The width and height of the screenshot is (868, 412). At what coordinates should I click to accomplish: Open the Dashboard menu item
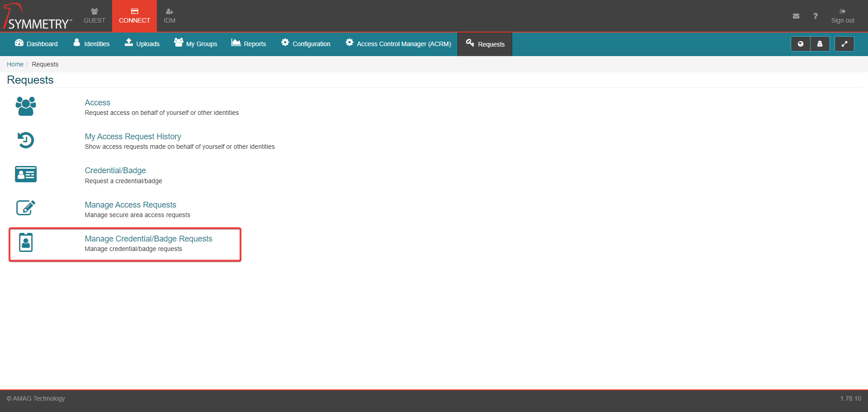click(36, 44)
